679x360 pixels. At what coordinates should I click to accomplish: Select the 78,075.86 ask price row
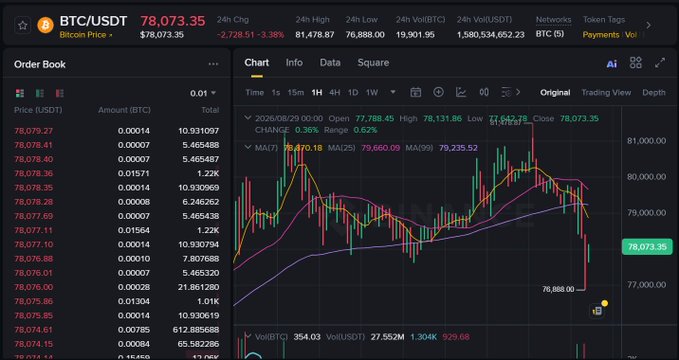(116, 302)
